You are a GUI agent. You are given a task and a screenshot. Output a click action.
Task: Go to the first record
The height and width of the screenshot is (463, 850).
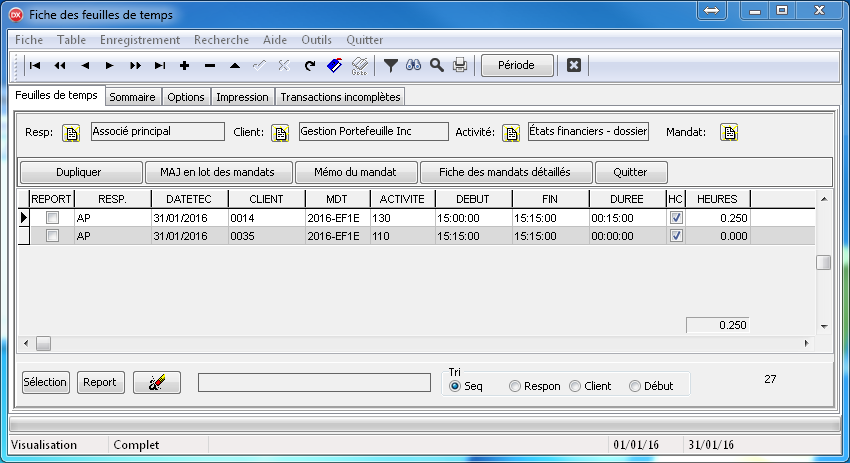tap(35, 66)
